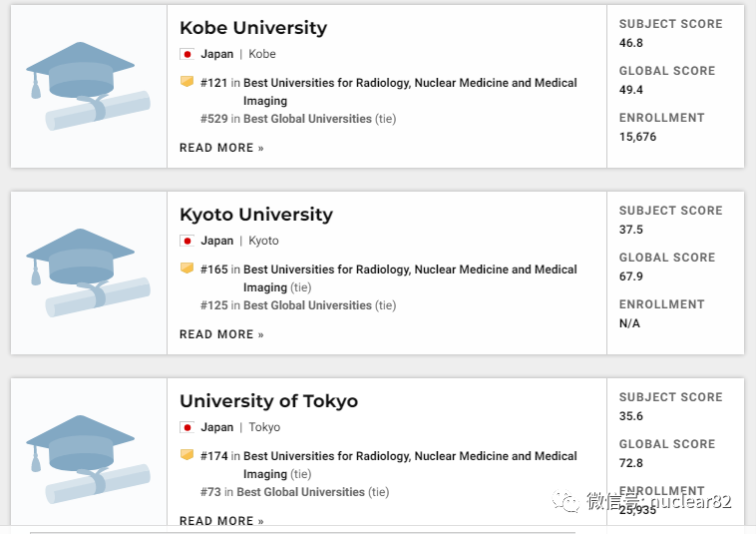756x534 pixels.
Task: Open Kyoto's #125 Best Global Universities link
Action: coord(307,305)
